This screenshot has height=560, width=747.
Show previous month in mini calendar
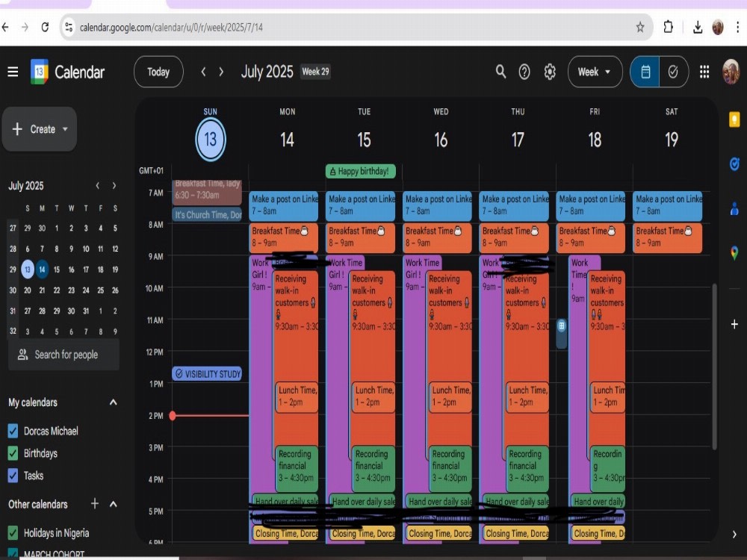tap(98, 186)
